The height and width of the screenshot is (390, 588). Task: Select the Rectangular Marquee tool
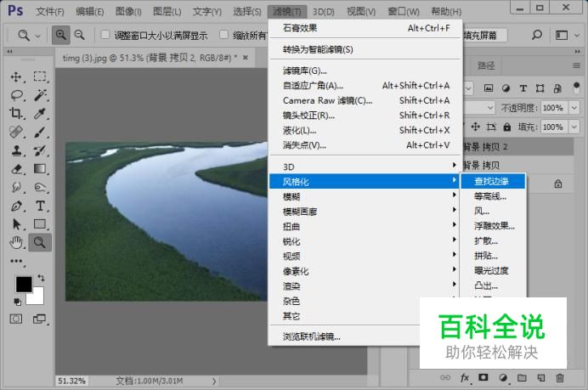coord(40,76)
